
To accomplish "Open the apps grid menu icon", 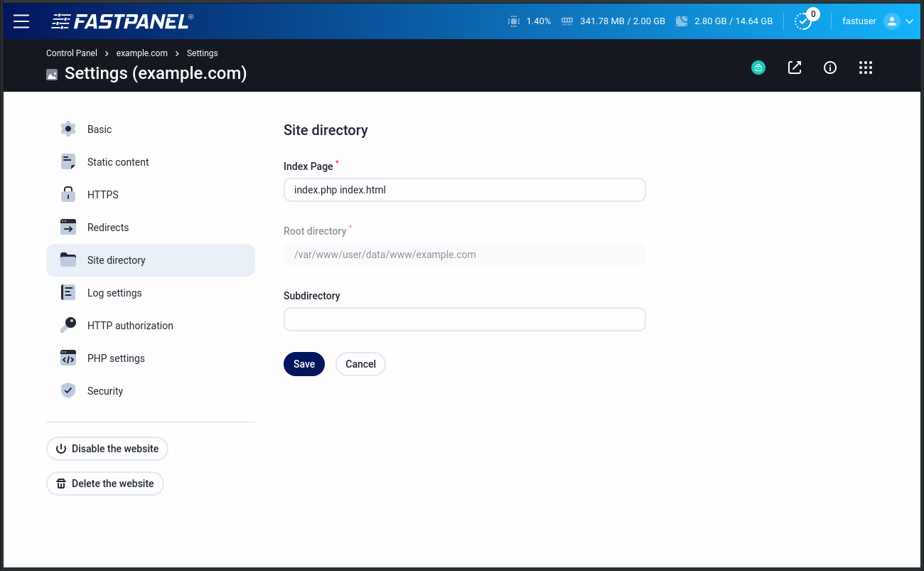I will 865,68.
